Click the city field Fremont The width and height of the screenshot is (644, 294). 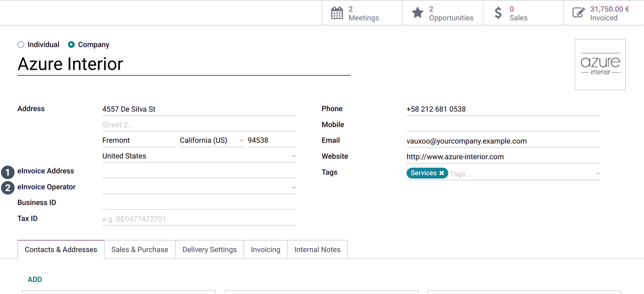coord(139,140)
